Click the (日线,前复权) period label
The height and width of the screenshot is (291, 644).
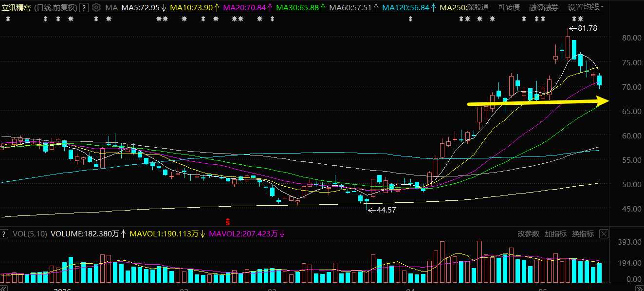pyautogui.click(x=55, y=7)
